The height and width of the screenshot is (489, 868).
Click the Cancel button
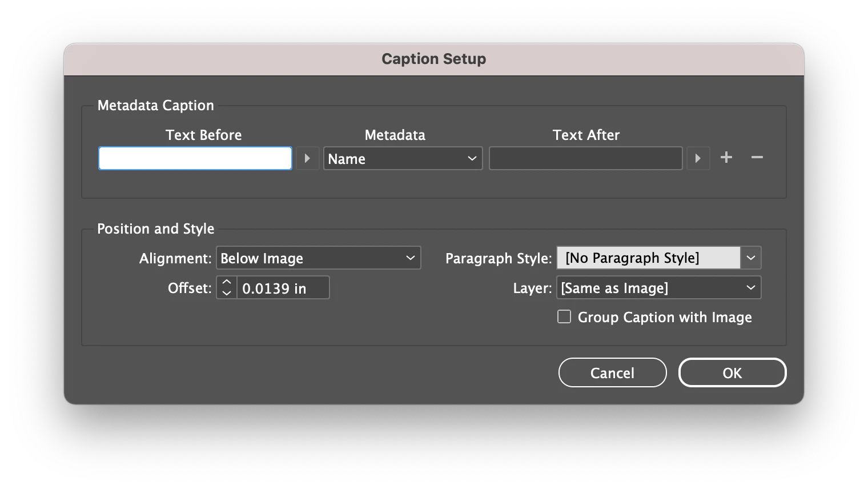(612, 373)
